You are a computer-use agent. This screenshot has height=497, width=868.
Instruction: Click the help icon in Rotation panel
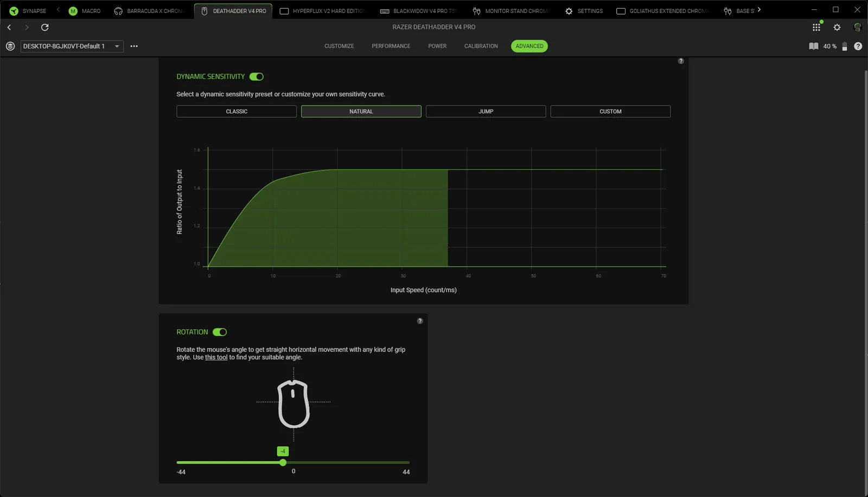[x=419, y=321]
